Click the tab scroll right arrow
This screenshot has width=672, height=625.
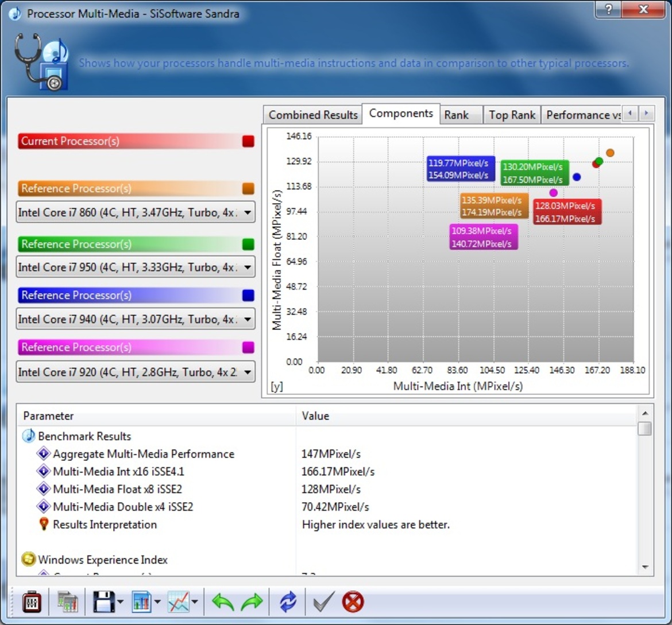646,114
